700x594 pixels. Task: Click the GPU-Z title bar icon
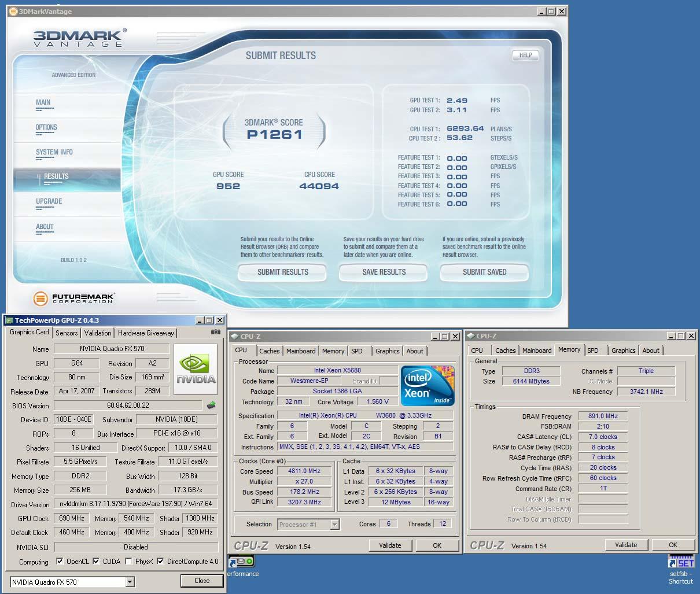pos(9,320)
